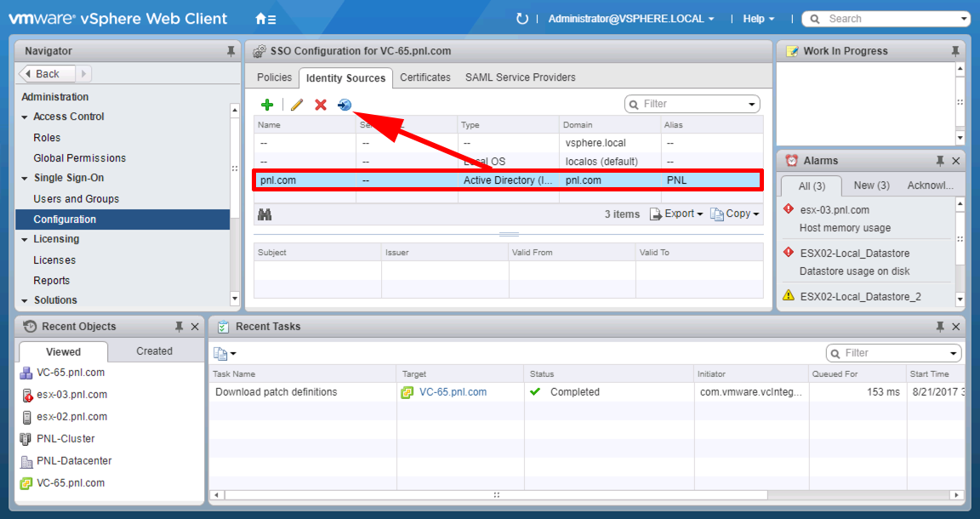Collapse the Solutions tree section
This screenshot has height=519, width=980.
click(25, 301)
